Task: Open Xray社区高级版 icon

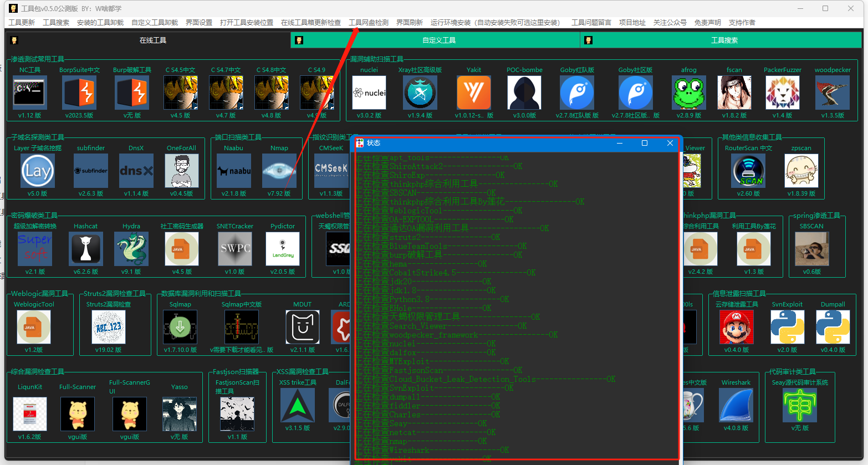Action: coord(420,93)
